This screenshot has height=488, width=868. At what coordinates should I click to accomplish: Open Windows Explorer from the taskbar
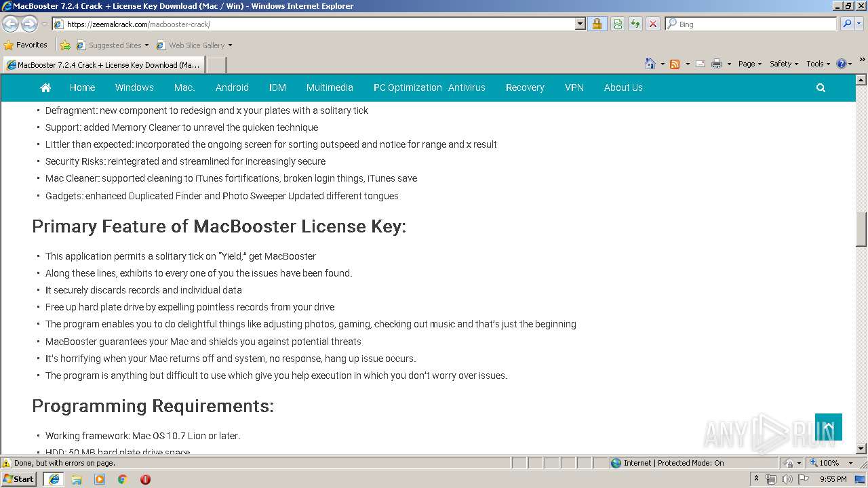[x=77, y=479]
